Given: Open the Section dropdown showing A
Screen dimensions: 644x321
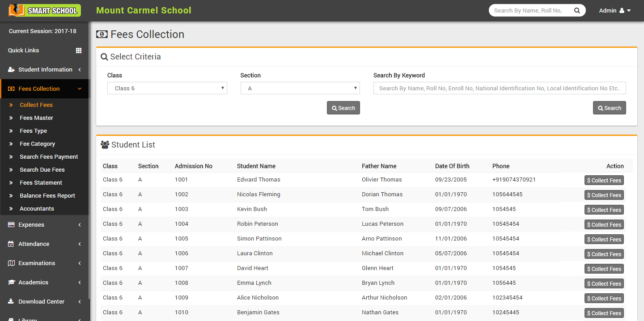Looking at the screenshot, I should click(x=300, y=89).
